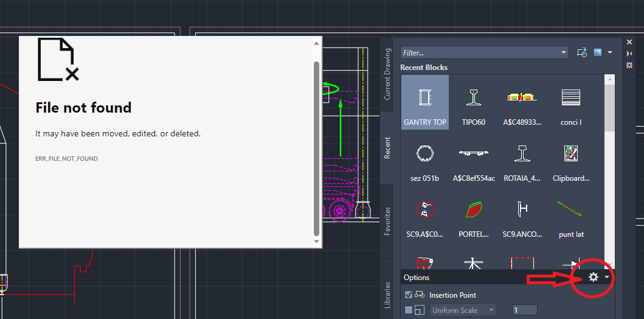
Task: Enable the Uniform Scale checkbox
Action: pyautogui.click(x=409, y=310)
